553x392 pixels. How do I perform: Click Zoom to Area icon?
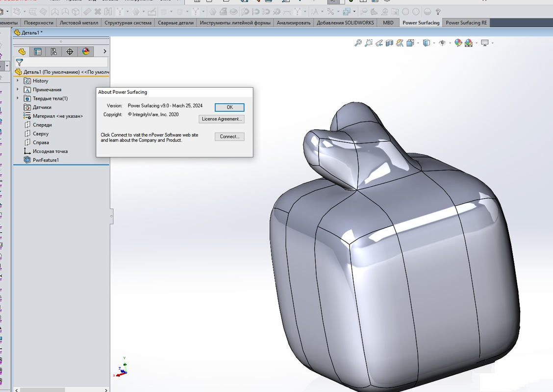pos(369,43)
